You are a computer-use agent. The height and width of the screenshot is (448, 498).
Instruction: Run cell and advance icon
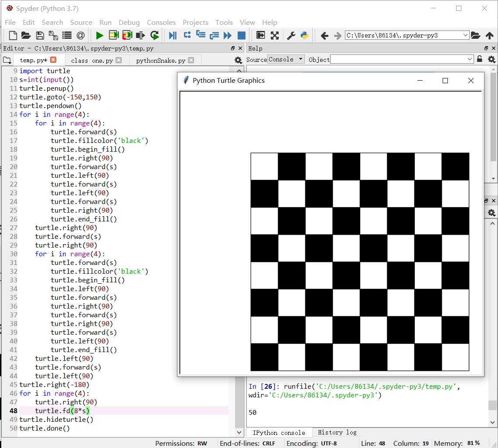[x=127, y=35]
